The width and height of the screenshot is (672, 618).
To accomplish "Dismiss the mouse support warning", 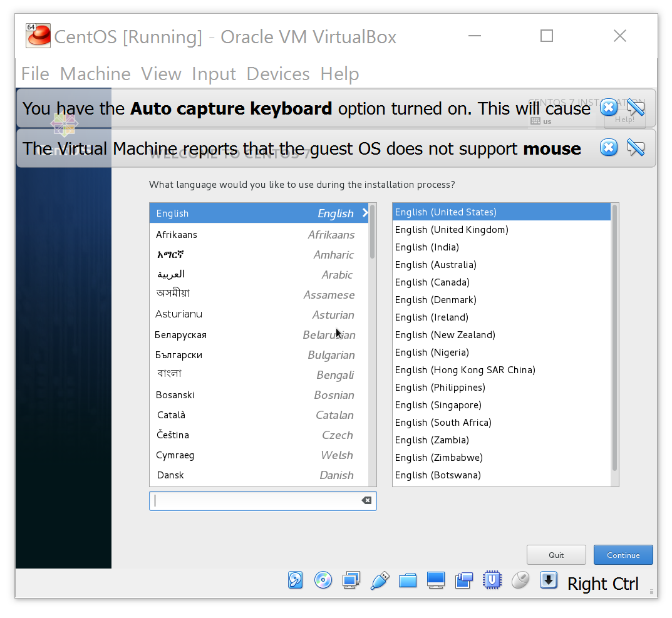I will pyautogui.click(x=608, y=148).
